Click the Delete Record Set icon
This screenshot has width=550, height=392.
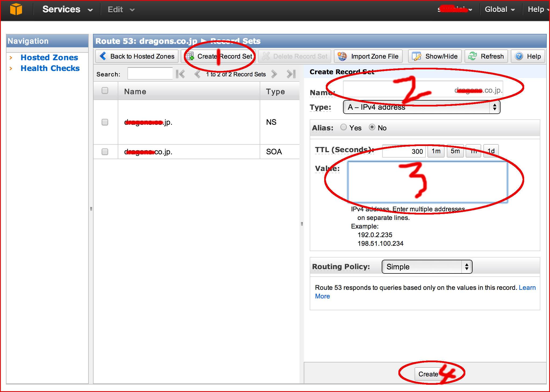(x=266, y=56)
